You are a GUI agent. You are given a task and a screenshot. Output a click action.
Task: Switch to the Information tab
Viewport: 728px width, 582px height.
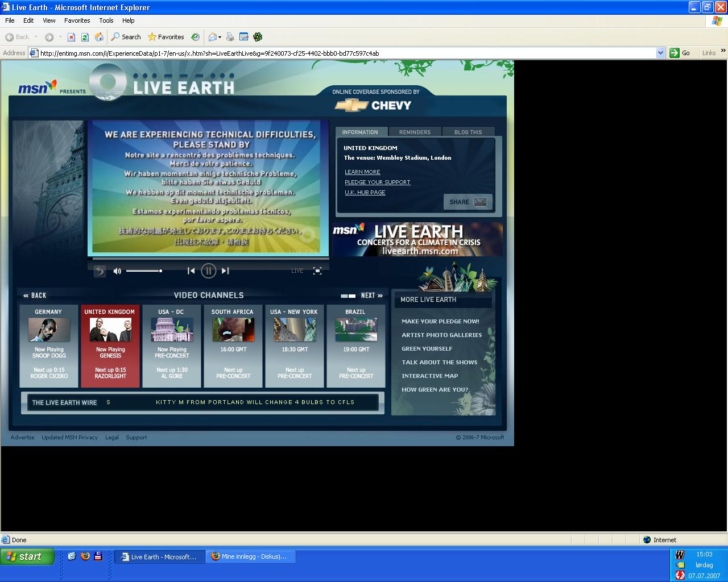(x=360, y=132)
